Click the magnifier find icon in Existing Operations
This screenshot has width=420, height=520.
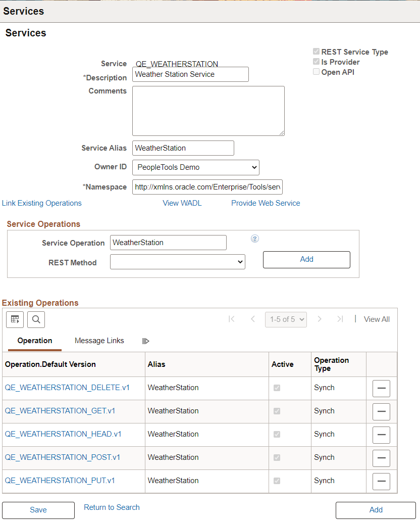tap(36, 320)
